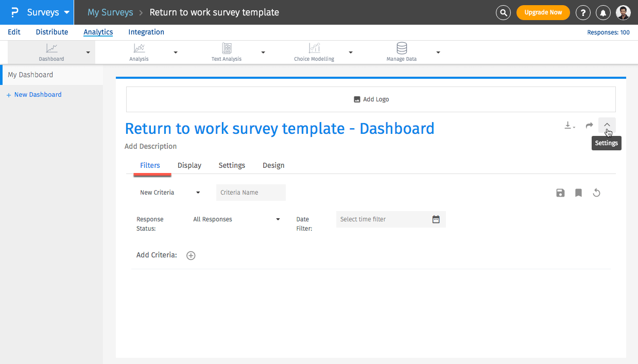This screenshot has width=638, height=364.
Task: Click the user profile avatar
Action: coord(623,12)
